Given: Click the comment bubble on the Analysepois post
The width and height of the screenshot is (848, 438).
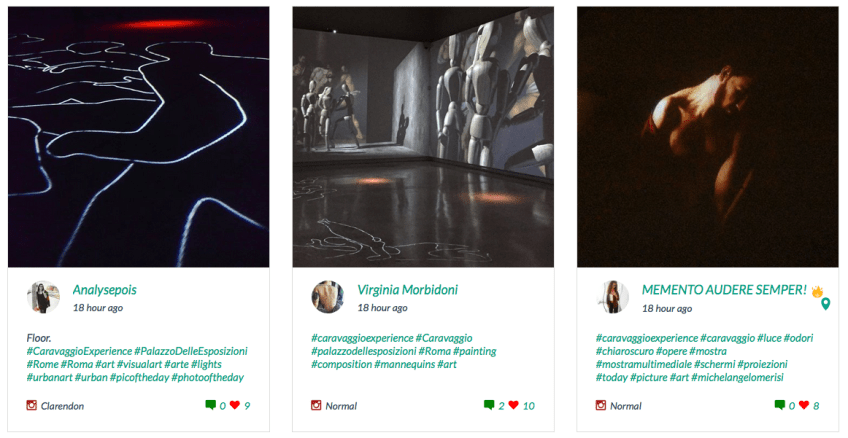Looking at the screenshot, I should click(x=210, y=404).
